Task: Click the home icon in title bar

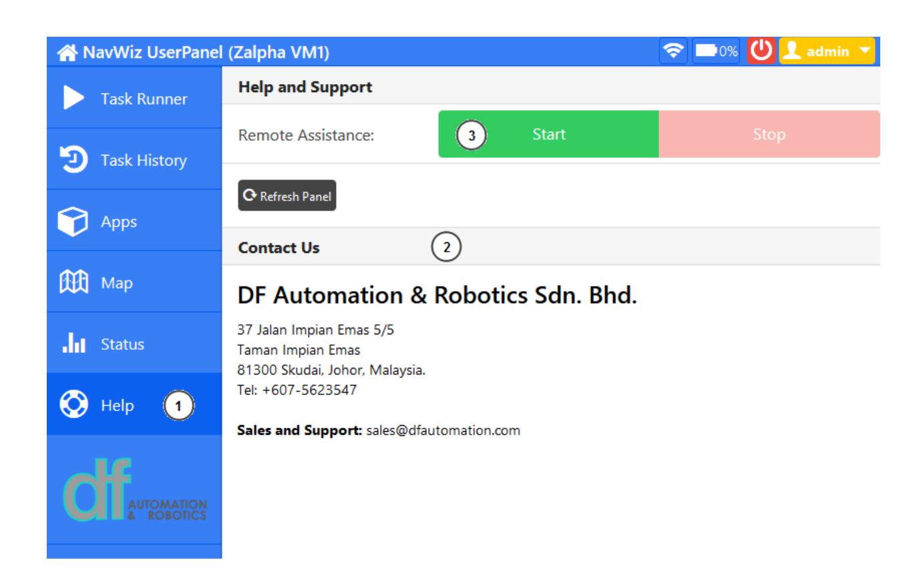Action: (x=67, y=53)
